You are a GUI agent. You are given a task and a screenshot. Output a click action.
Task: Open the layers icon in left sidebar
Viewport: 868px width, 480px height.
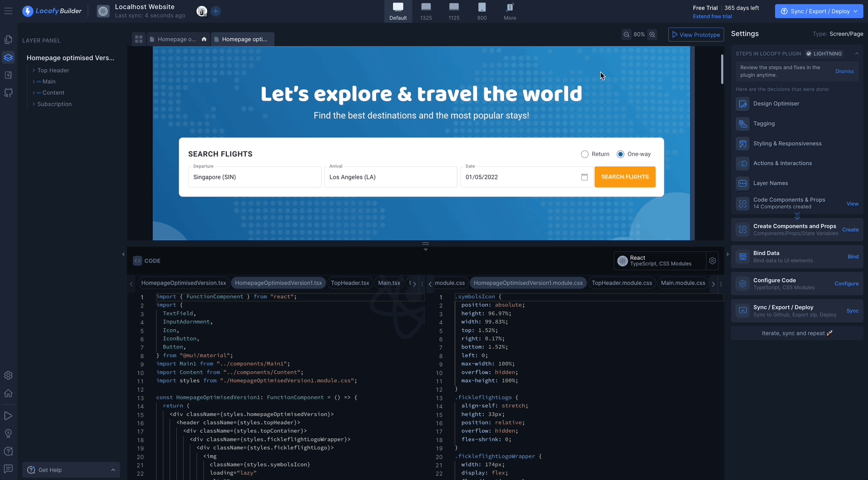coord(8,58)
